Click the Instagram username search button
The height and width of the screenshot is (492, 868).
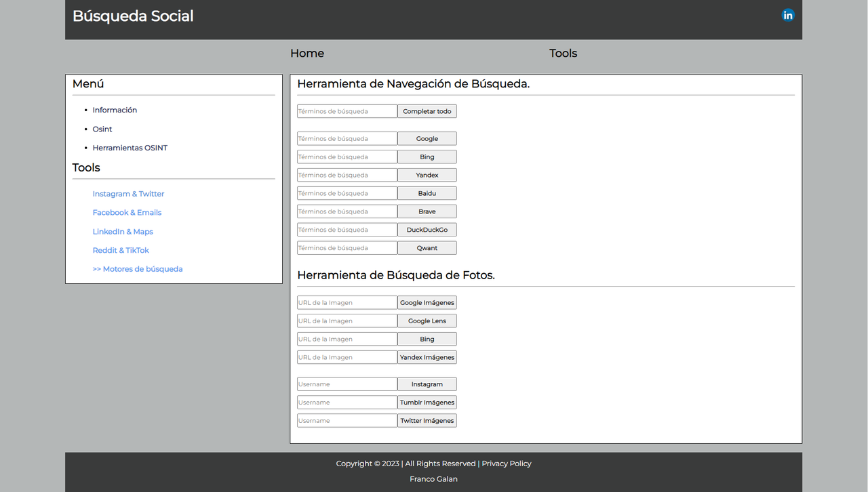(x=427, y=384)
